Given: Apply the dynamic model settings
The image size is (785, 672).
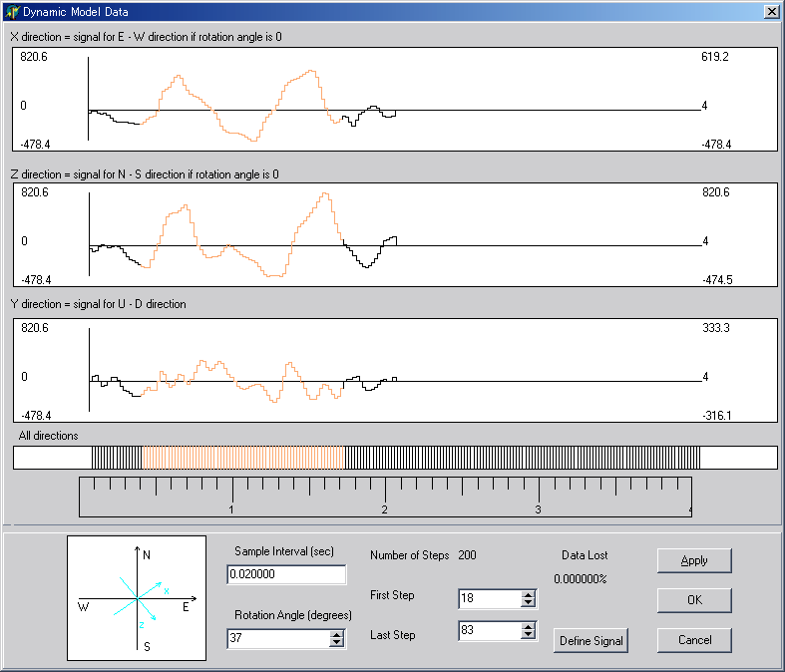Looking at the screenshot, I should (694, 560).
